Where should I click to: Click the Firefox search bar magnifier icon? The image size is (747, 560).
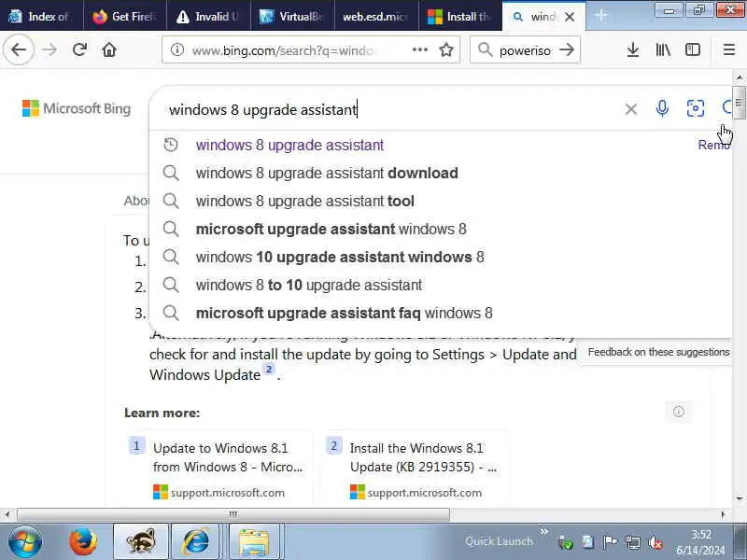click(485, 49)
